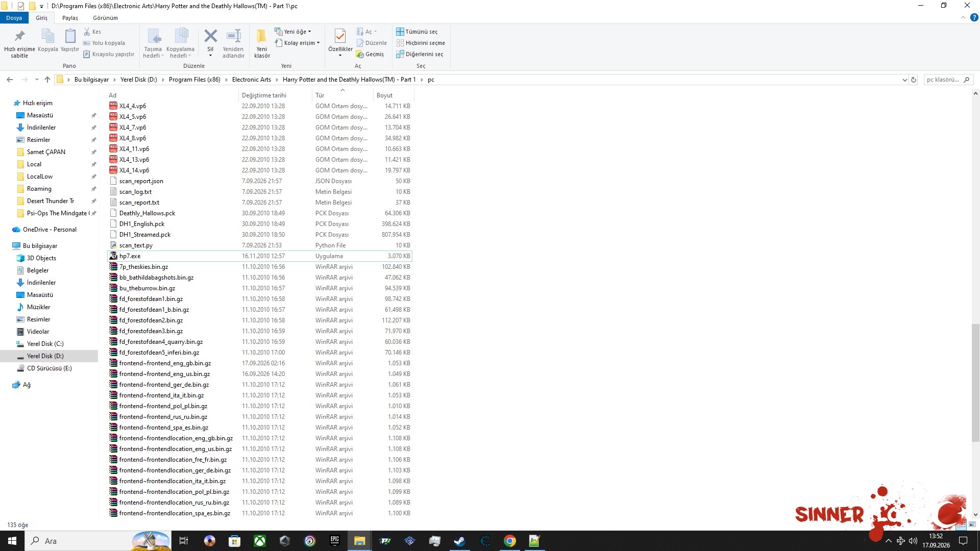Click the Hızlı erişime sabitle pin icon
This screenshot has height=551, width=980.
(x=19, y=36)
